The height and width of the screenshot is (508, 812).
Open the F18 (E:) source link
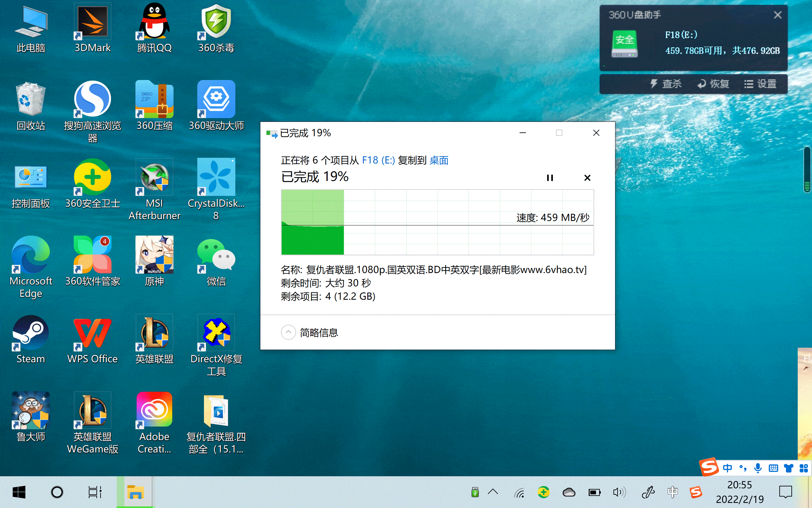tap(378, 160)
